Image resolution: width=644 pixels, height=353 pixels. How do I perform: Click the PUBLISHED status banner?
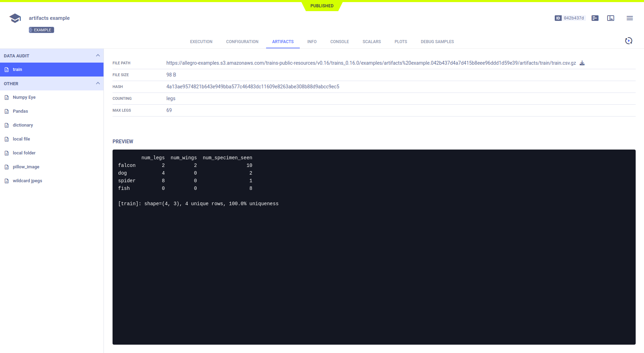(x=322, y=6)
